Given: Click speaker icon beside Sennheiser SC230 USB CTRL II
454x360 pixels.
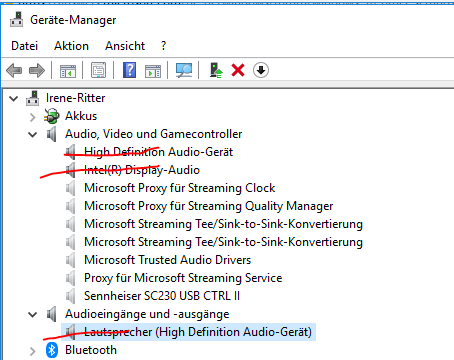Looking at the screenshot, I should pyautogui.click(x=71, y=296).
